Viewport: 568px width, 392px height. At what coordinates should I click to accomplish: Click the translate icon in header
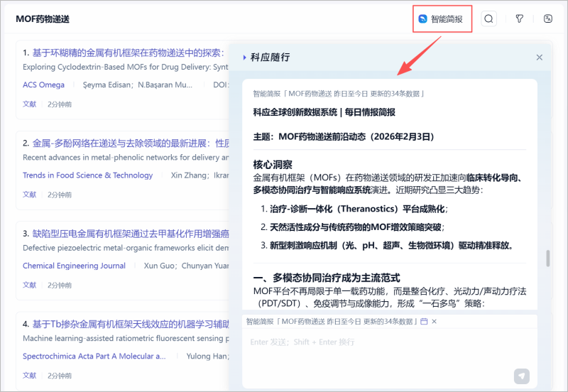[x=547, y=19]
